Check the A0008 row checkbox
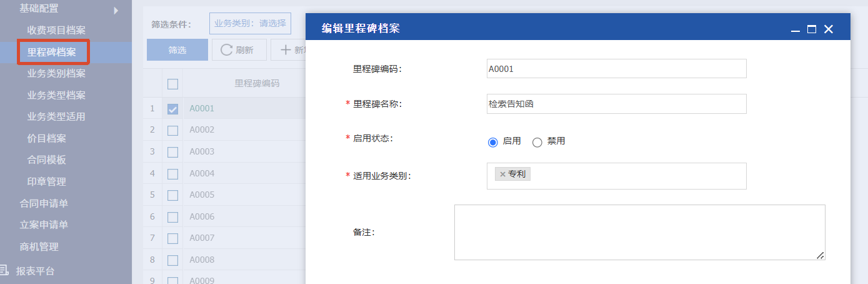 173,260
